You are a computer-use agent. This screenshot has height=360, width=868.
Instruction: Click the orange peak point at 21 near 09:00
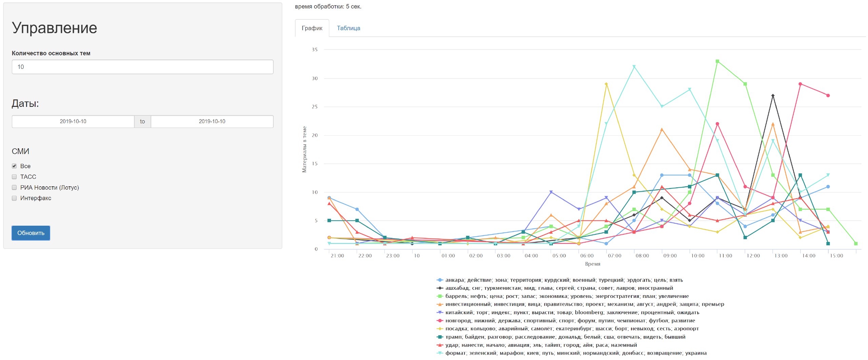[662, 130]
